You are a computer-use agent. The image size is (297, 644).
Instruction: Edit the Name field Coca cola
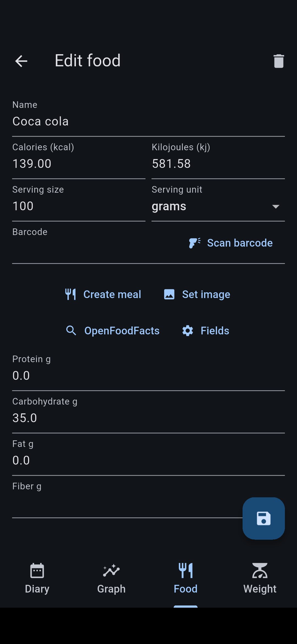click(x=148, y=121)
